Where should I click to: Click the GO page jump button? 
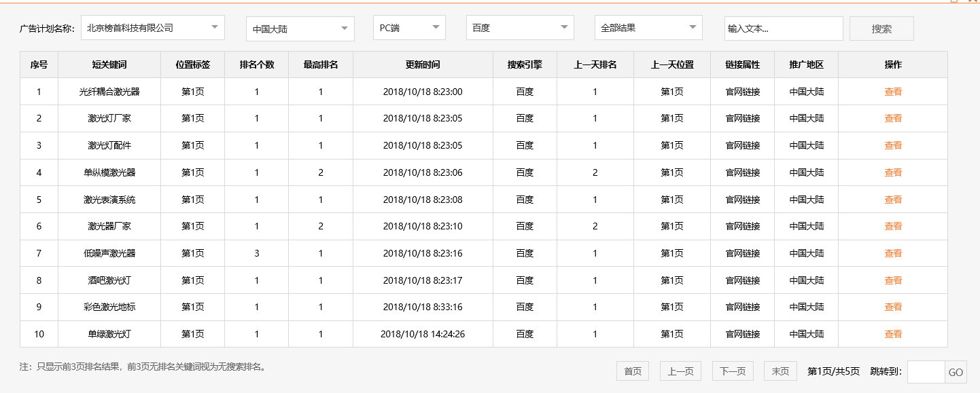pos(956,372)
